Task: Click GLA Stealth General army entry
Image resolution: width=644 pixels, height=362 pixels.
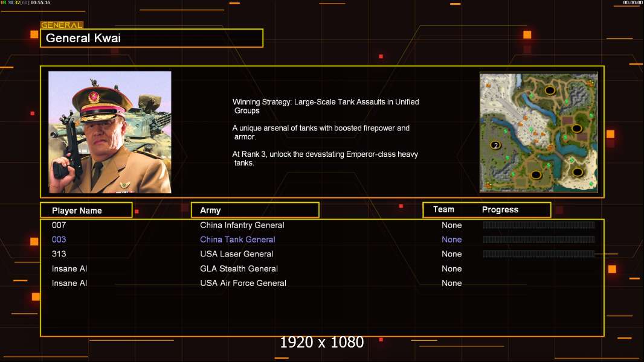Action: 239,268
